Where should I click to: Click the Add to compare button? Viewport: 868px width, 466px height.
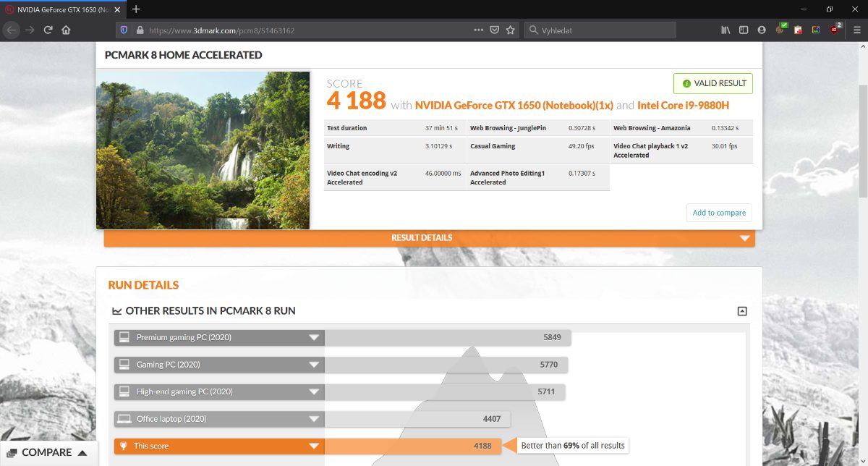(x=718, y=213)
